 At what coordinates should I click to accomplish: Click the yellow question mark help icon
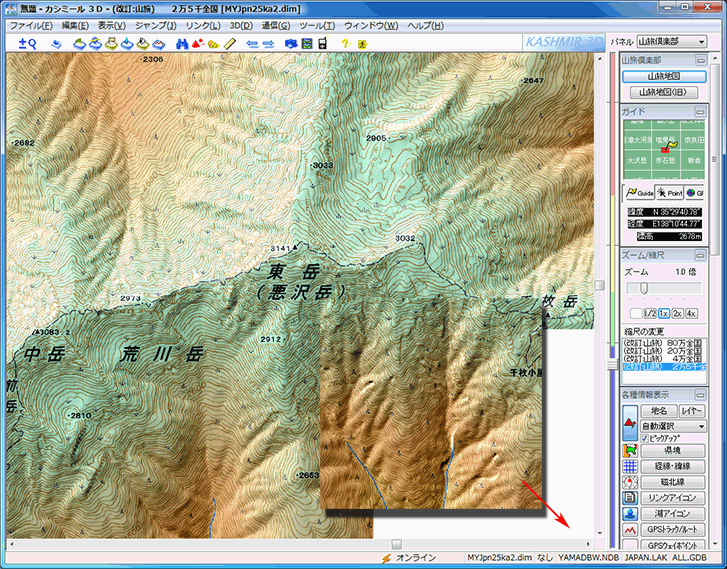pos(345,44)
